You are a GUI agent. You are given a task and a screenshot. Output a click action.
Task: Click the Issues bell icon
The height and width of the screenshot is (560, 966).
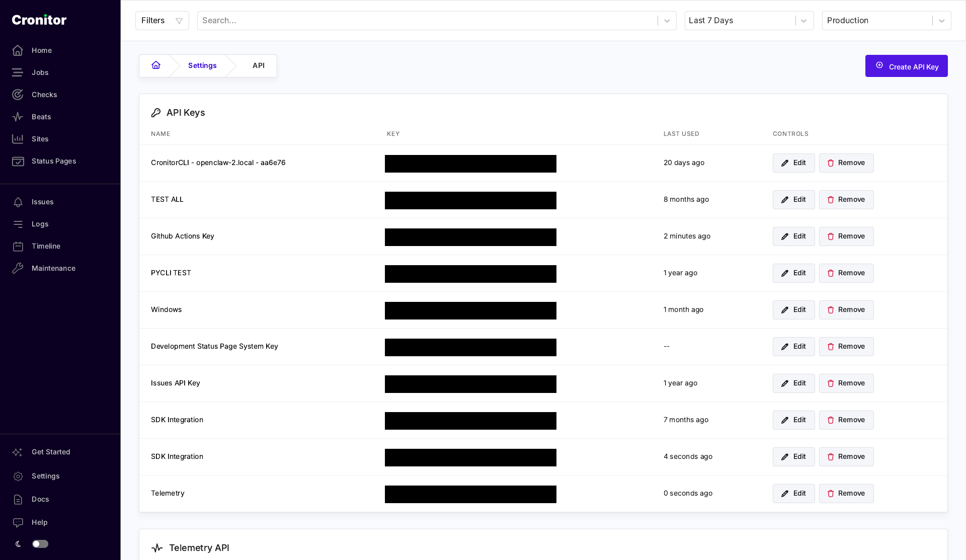(18, 202)
